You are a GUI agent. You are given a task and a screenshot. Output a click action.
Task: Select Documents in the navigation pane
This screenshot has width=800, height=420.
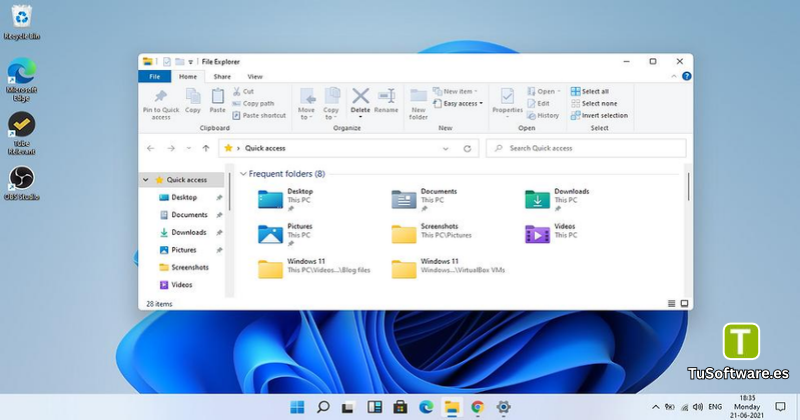[189, 215]
